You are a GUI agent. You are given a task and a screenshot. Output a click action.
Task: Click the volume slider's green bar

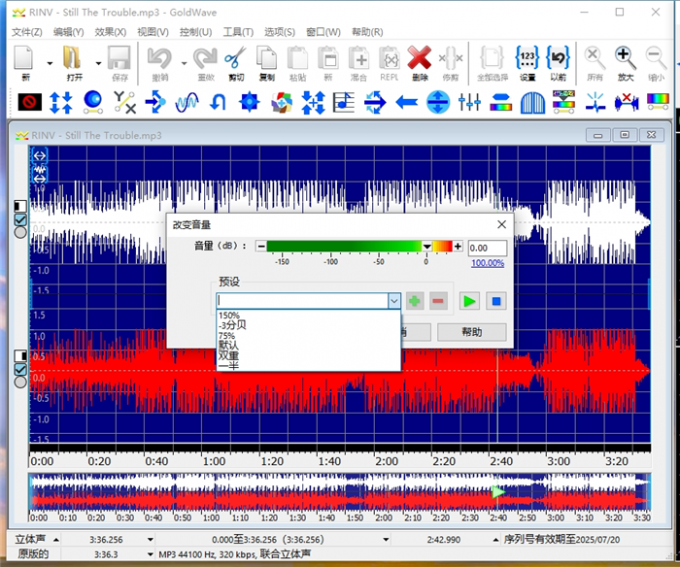[344, 246]
